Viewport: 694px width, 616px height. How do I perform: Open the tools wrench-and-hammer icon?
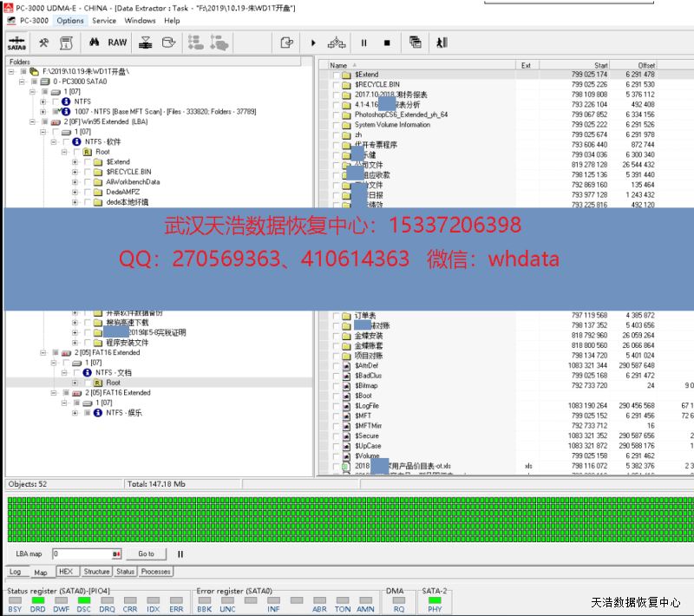pyautogui.click(x=43, y=43)
